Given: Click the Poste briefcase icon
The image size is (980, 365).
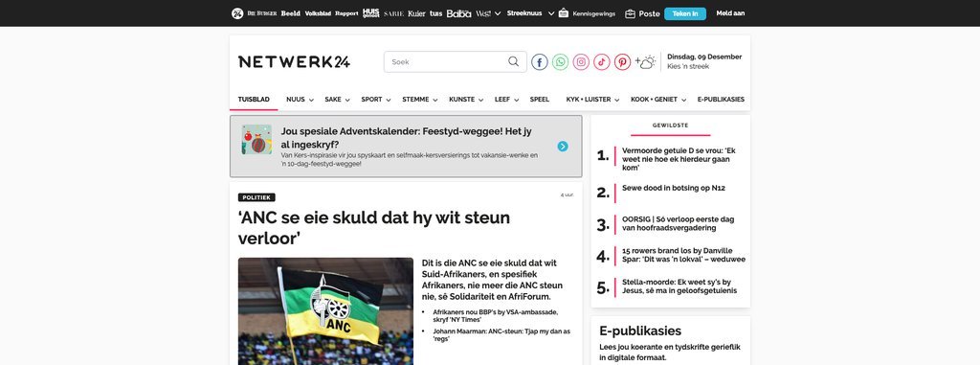Looking at the screenshot, I should tap(630, 13).
